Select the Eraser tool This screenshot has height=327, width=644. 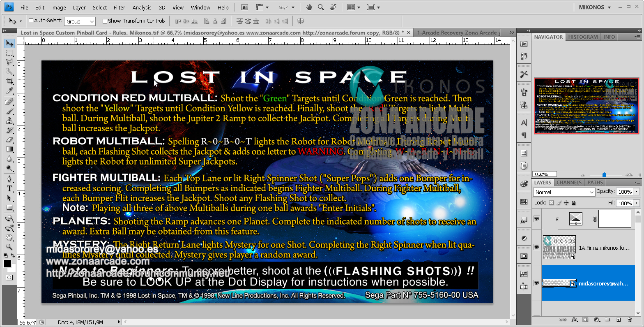tap(9, 139)
